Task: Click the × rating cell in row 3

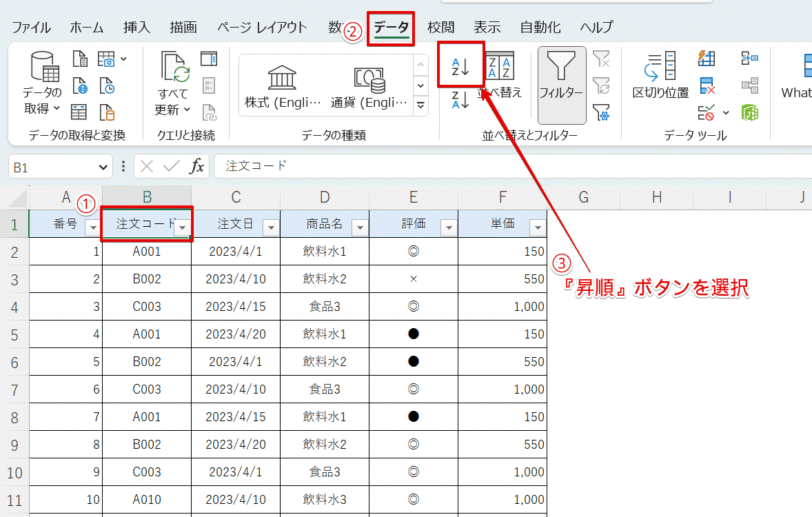Action: click(x=413, y=279)
